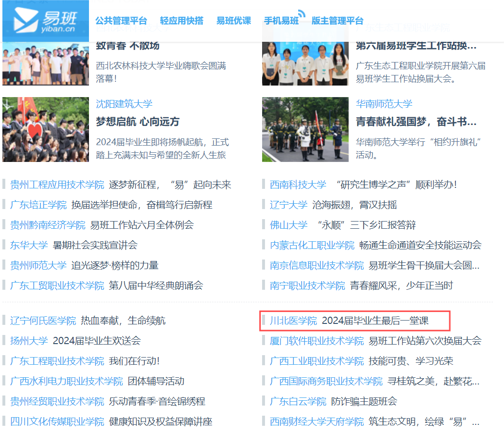Open the 青春献礼强国梦 article headline

416,122
